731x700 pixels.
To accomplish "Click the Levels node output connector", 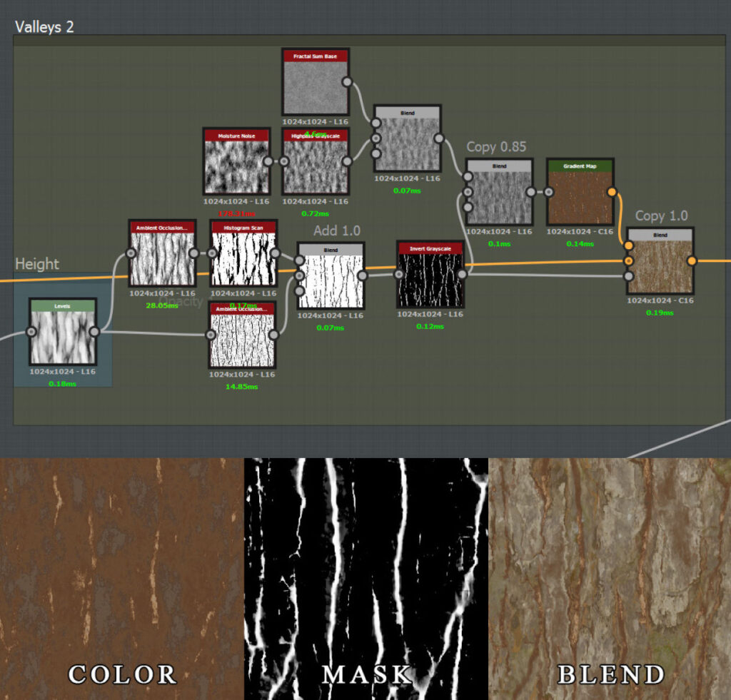I will click(x=94, y=332).
